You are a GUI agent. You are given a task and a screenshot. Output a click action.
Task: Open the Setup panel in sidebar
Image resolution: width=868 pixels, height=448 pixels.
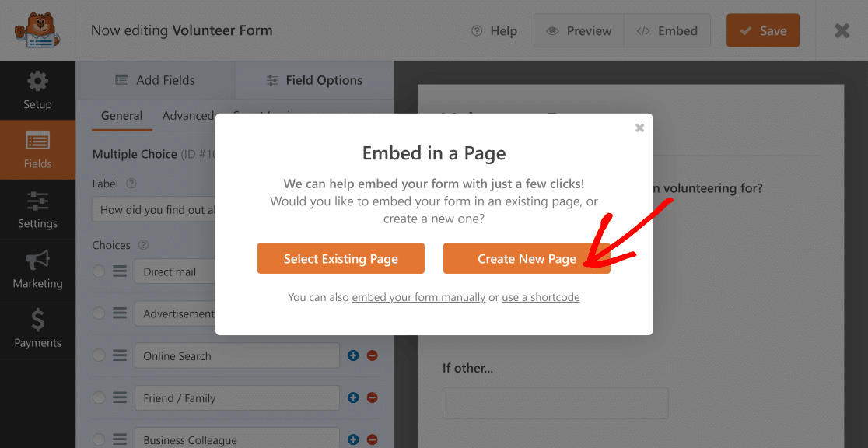37,90
